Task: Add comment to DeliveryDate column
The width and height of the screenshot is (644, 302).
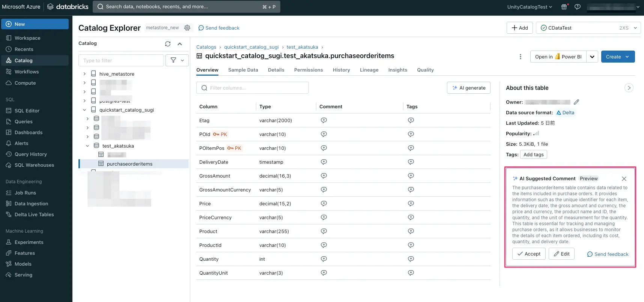Action: tap(324, 162)
